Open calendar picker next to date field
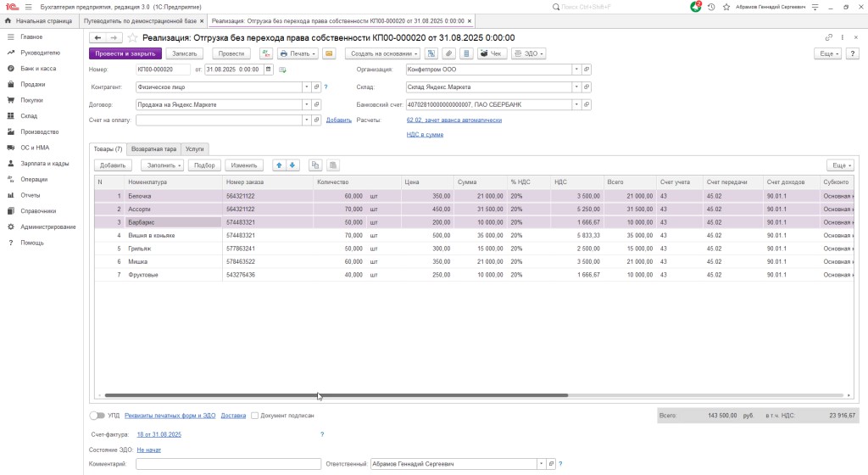Image resolution: width=868 pixels, height=475 pixels. pos(269,70)
